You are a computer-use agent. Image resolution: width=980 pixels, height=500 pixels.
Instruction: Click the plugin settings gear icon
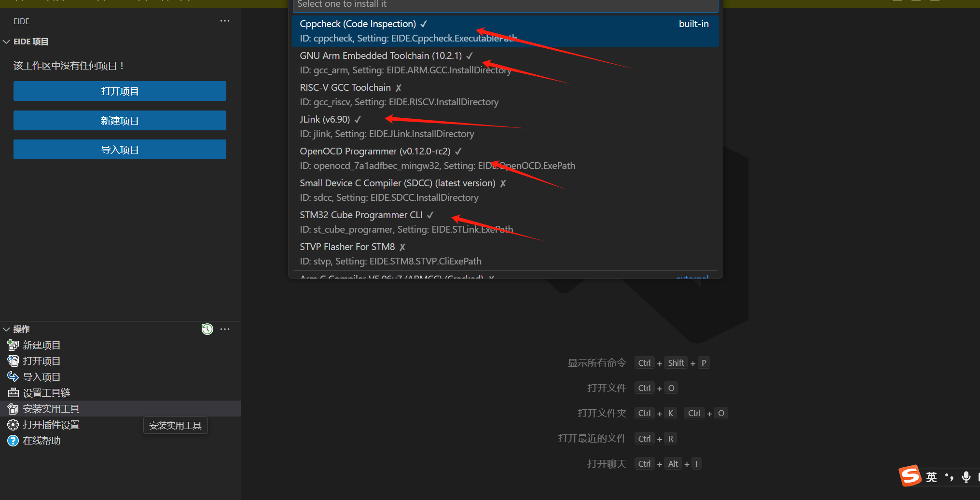(13, 425)
